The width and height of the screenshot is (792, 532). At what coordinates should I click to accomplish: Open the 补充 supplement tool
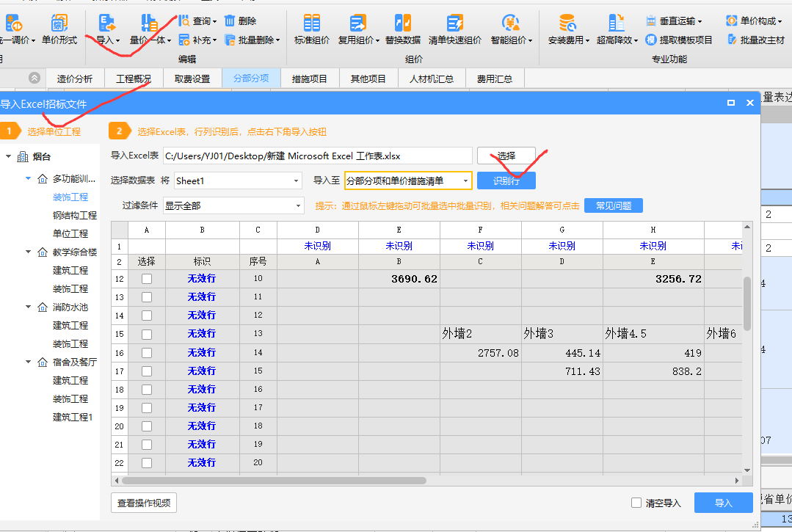click(197, 40)
